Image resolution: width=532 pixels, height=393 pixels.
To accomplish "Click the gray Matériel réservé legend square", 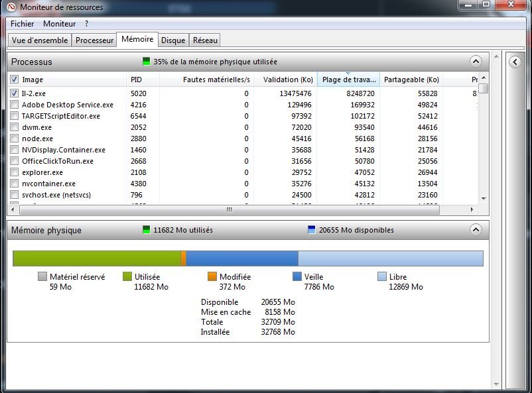I will [x=42, y=277].
